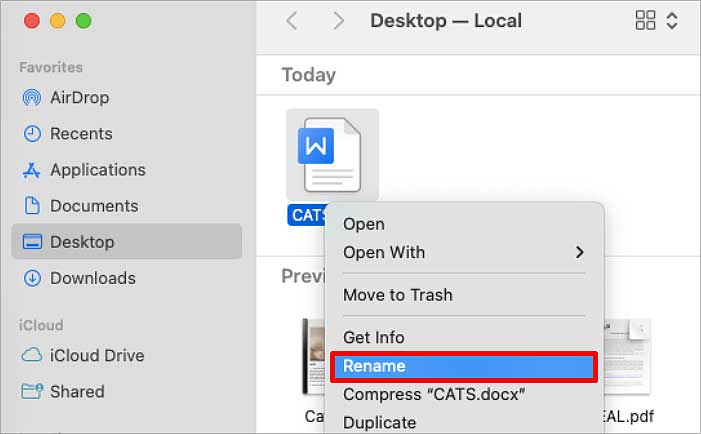Open Recents via its clock icon
The height and width of the screenshot is (434, 701).
(x=32, y=134)
